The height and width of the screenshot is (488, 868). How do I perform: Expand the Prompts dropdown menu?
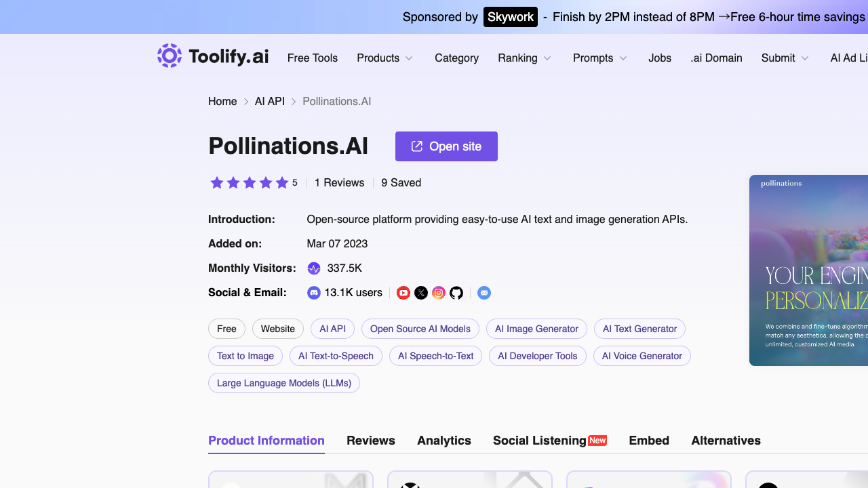coord(600,58)
